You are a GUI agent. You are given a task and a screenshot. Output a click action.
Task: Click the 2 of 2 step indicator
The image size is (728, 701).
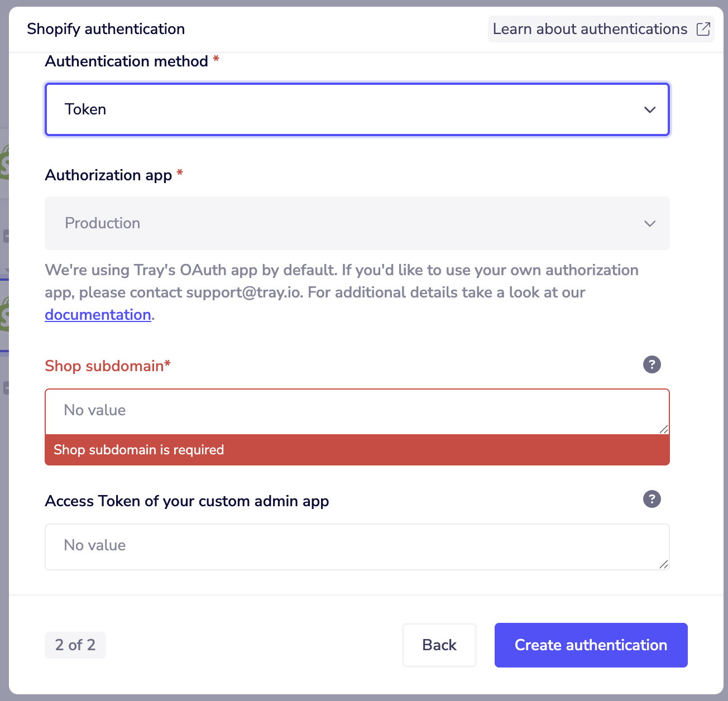tap(75, 645)
